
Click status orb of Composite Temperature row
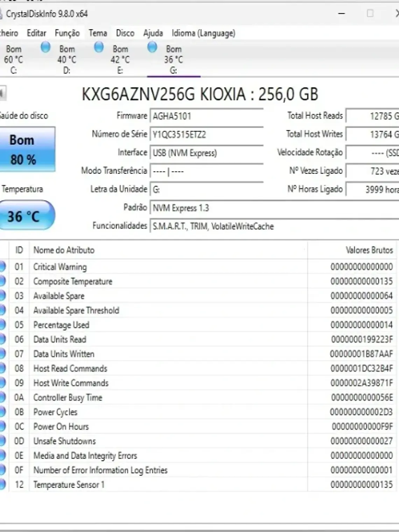click(2, 281)
